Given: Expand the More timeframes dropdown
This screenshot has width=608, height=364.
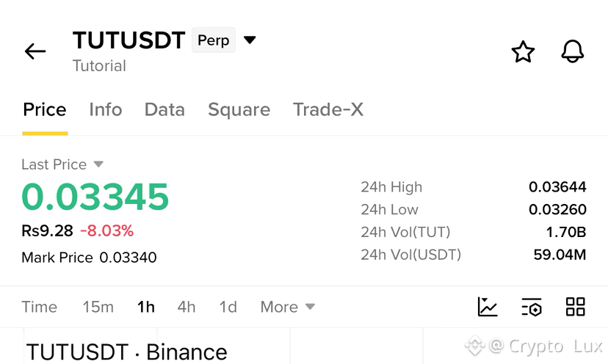Looking at the screenshot, I should tap(287, 307).
